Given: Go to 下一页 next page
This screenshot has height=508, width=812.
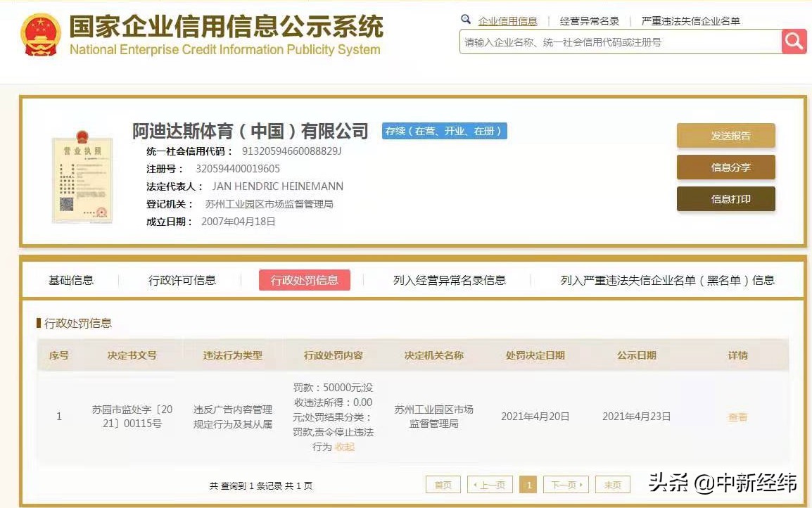Looking at the screenshot, I should coord(566,485).
